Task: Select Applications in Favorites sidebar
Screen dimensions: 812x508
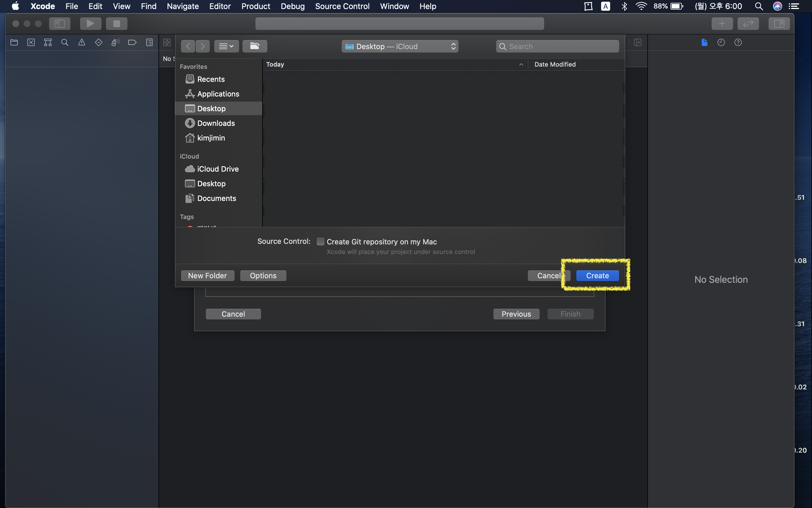Action: click(x=219, y=94)
